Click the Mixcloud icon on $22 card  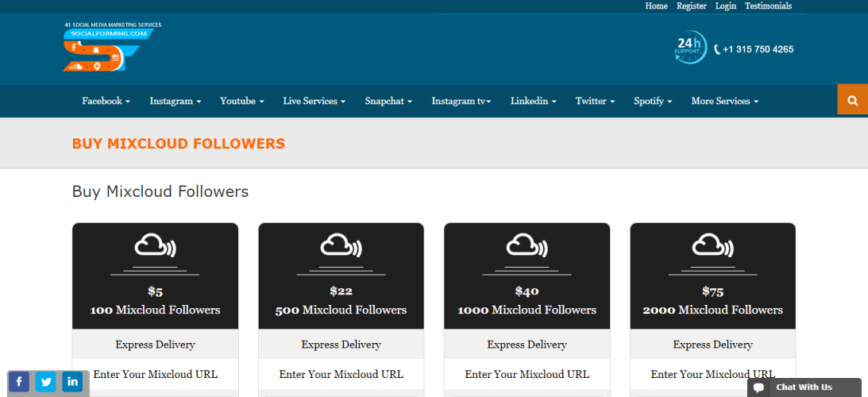pos(341,245)
